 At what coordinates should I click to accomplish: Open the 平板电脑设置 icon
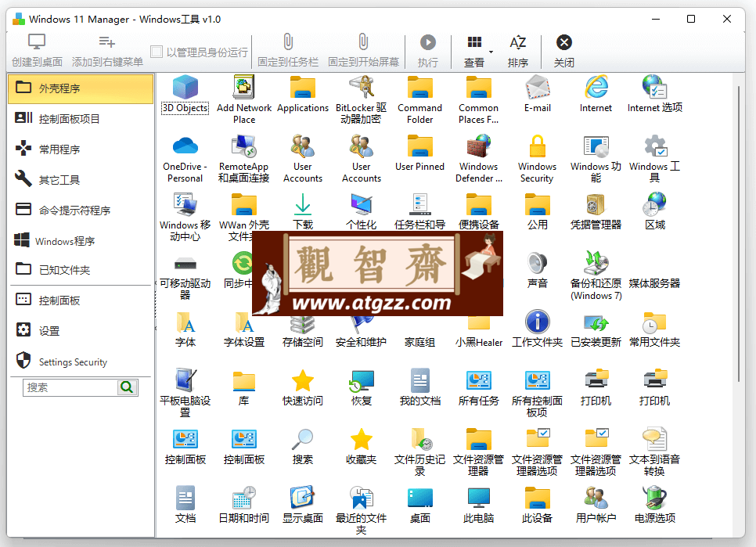pyautogui.click(x=185, y=381)
